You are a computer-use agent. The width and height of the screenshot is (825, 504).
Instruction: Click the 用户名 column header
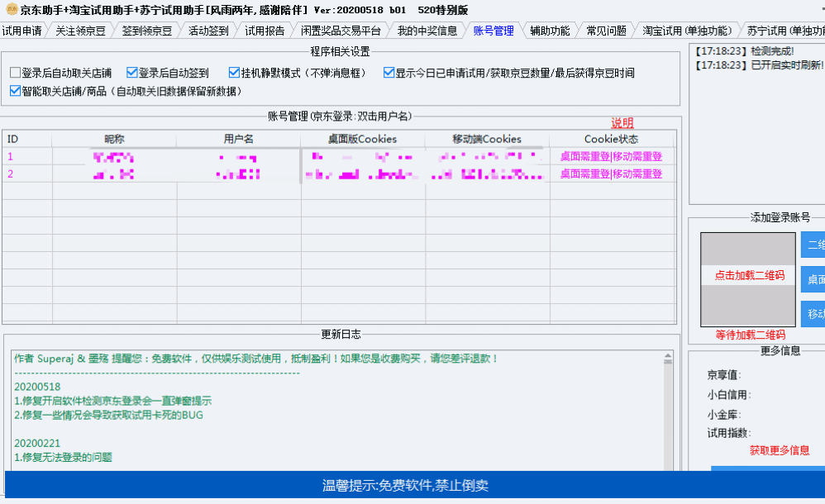[238, 139]
